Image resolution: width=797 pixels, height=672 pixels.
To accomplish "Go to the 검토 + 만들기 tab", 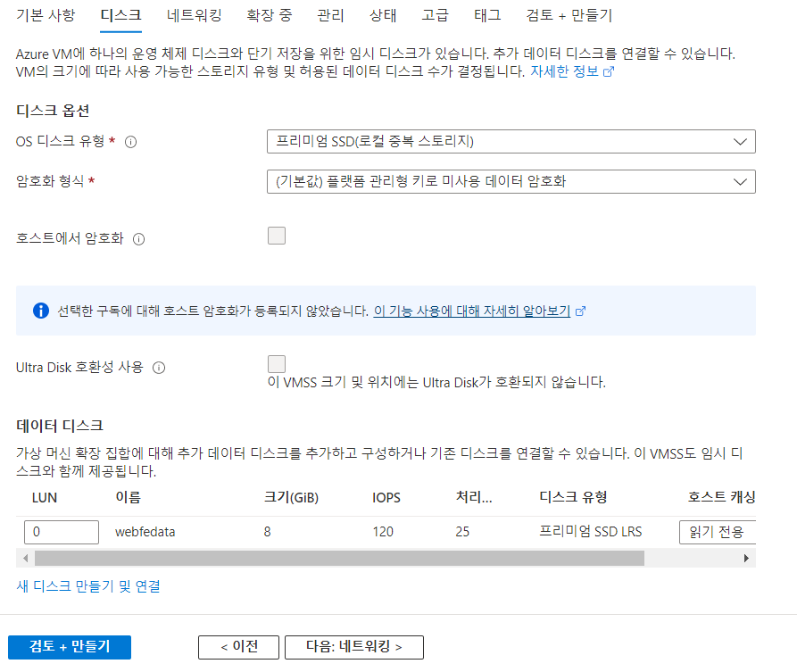I will (x=569, y=15).
